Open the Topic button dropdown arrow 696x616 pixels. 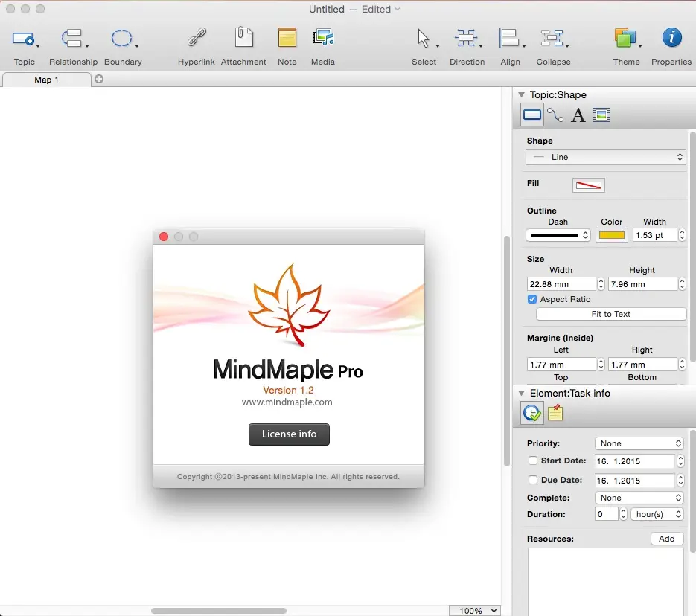coord(38,45)
